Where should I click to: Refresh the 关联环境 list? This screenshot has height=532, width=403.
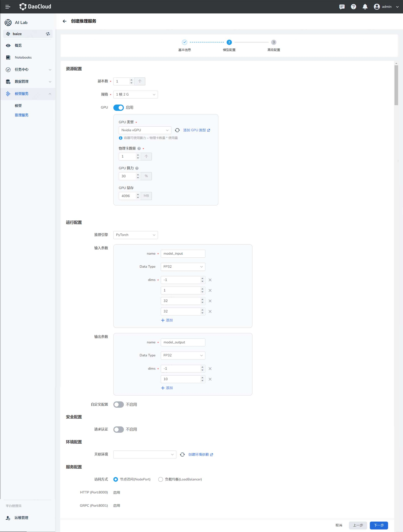tap(182, 454)
